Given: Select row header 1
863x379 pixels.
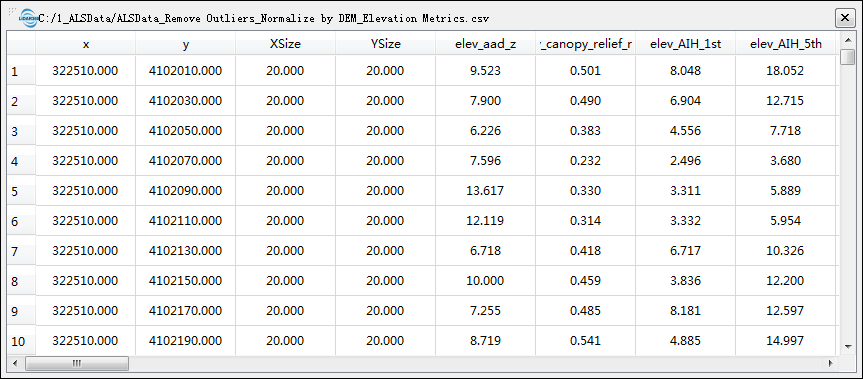Looking at the screenshot, I should tap(21, 70).
